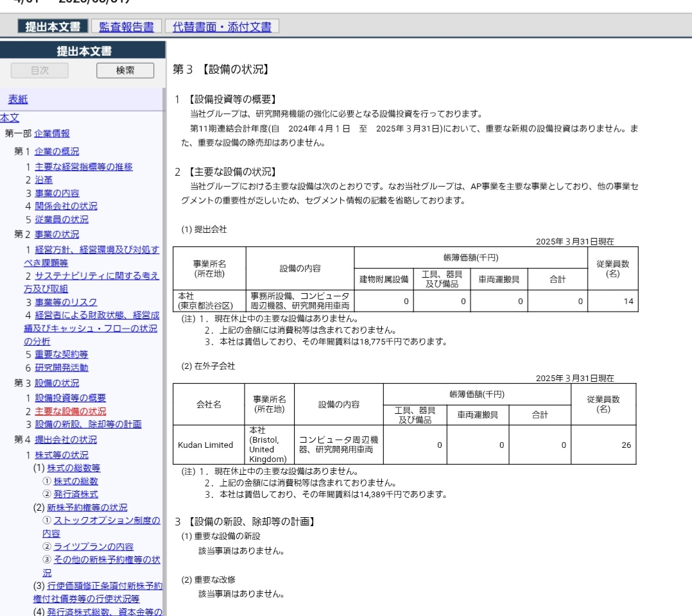Click the (2) 重要な改修 label
This screenshot has width=692, height=616.
click(x=208, y=579)
